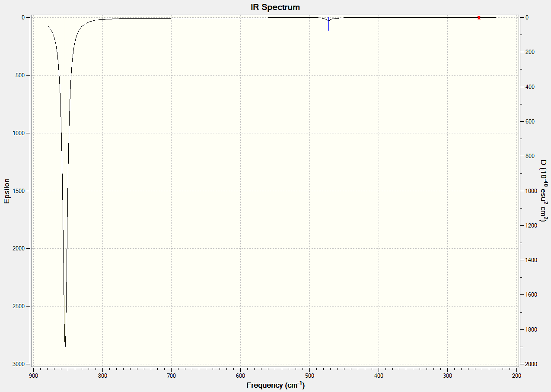Click the tall blue peak line near 855

coord(65,186)
